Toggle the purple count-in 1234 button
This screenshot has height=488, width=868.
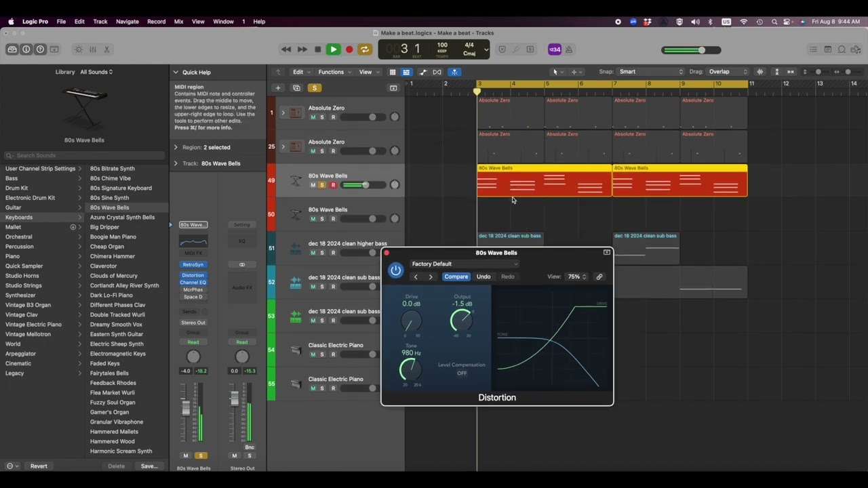(555, 49)
